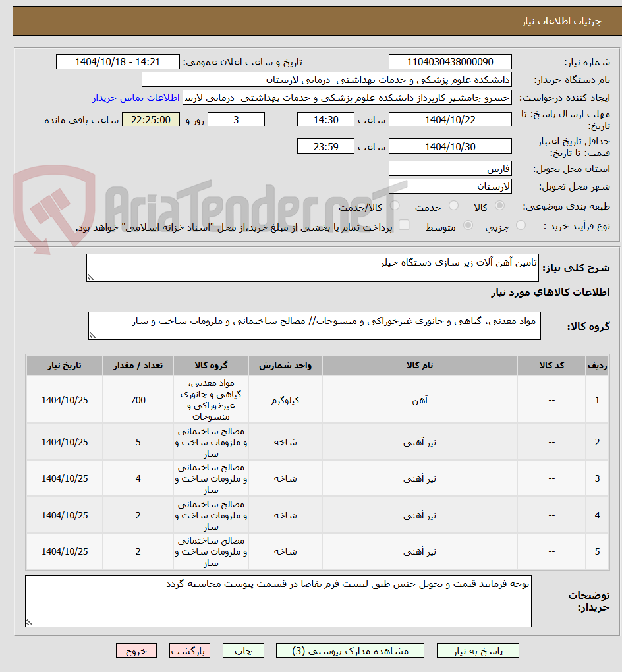Click the تعداد / مقدار column header
Image resolution: width=622 pixels, height=672 pixels.
pos(138,366)
